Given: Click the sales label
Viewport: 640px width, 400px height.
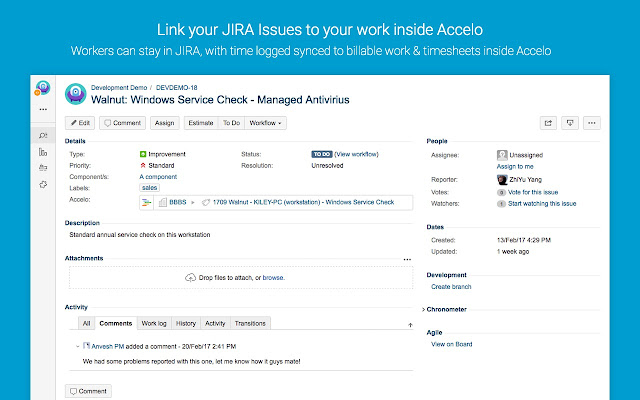Looking at the screenshot, I should [149, 188].
